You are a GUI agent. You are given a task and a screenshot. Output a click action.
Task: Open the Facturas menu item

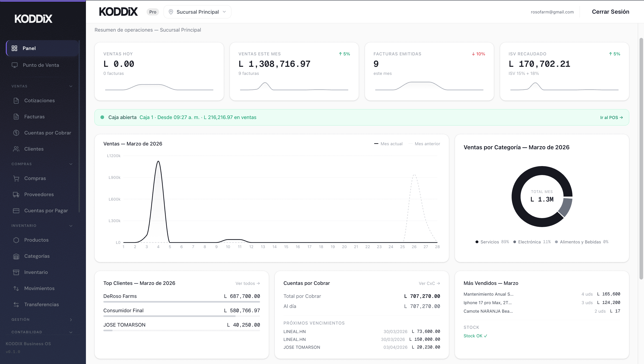click(34, 117)
